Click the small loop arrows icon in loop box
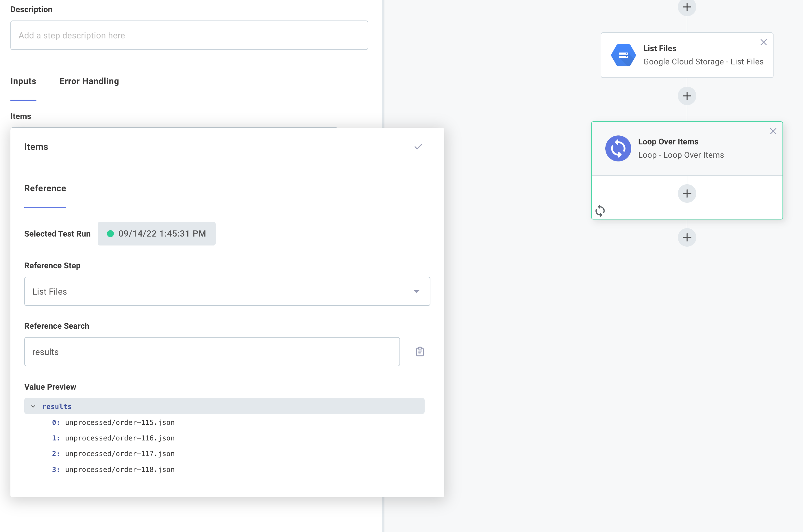The image size is (803, 532). coord(600,211)
